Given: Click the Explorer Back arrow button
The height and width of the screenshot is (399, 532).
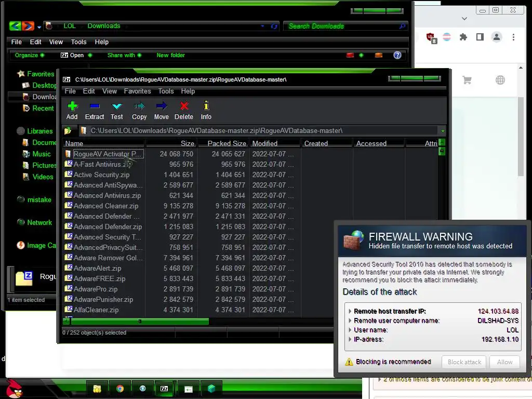Looking at the screenshot, I should (15, 26).
